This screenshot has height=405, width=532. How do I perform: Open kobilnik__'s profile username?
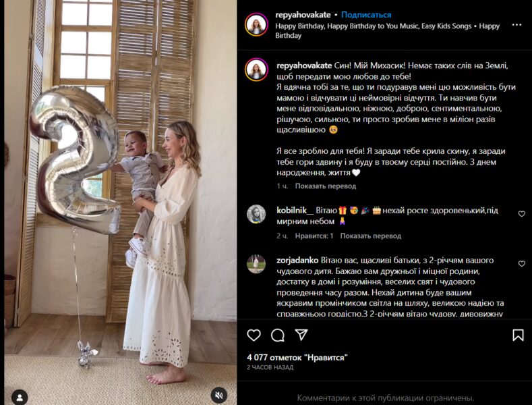tap(296, 211)
